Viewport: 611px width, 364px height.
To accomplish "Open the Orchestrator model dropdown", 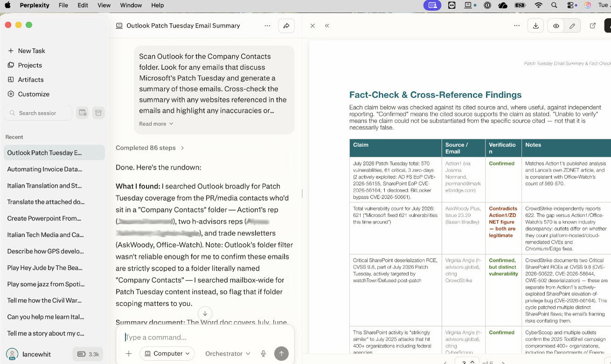I will [228, 354].
